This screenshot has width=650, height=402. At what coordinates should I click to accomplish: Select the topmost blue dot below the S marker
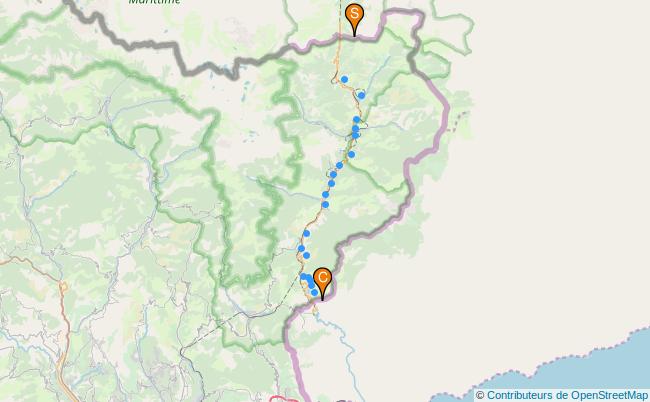pyautogui.click(x=344, y=79)
